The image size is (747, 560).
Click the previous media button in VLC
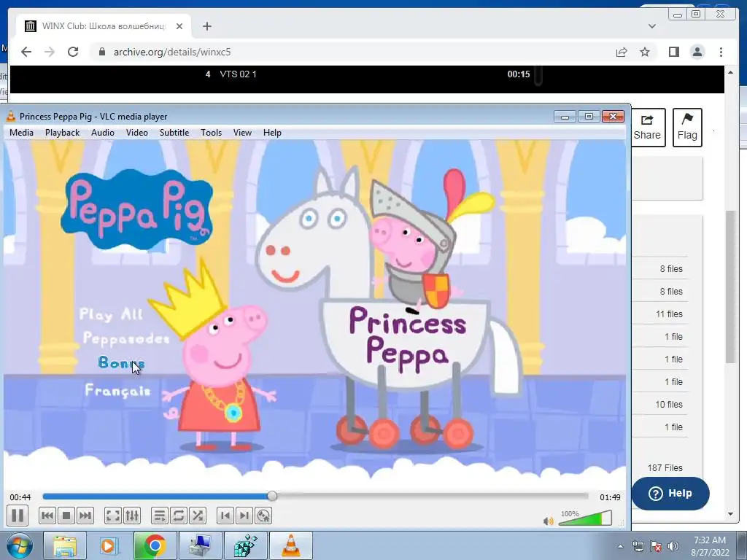click(x=47, y=516)
